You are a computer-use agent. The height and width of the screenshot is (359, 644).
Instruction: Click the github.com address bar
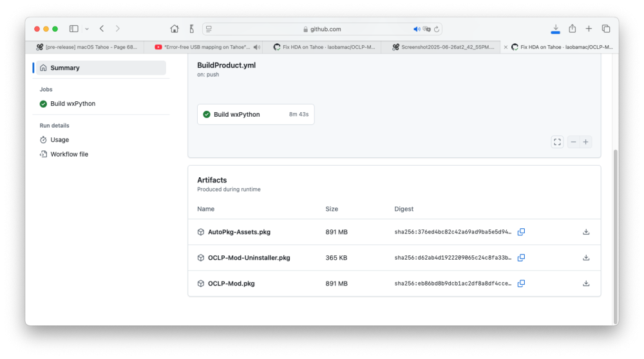[323, 29]
